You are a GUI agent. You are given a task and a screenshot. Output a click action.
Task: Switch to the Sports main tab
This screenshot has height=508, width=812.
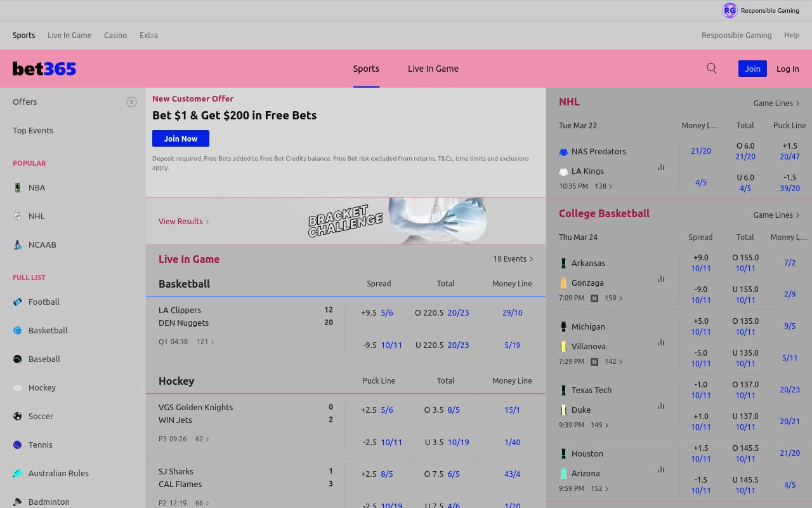[366, 69]
